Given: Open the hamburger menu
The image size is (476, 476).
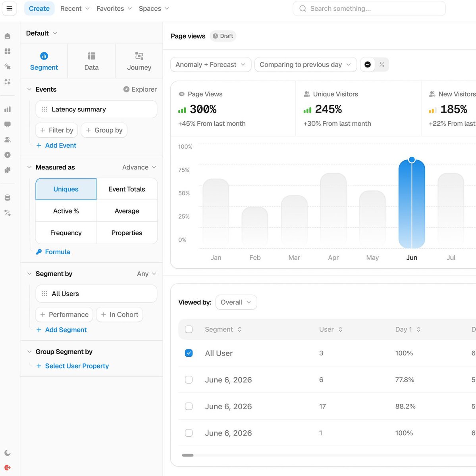Looking at the screenshot, I should tap(9, 8).
